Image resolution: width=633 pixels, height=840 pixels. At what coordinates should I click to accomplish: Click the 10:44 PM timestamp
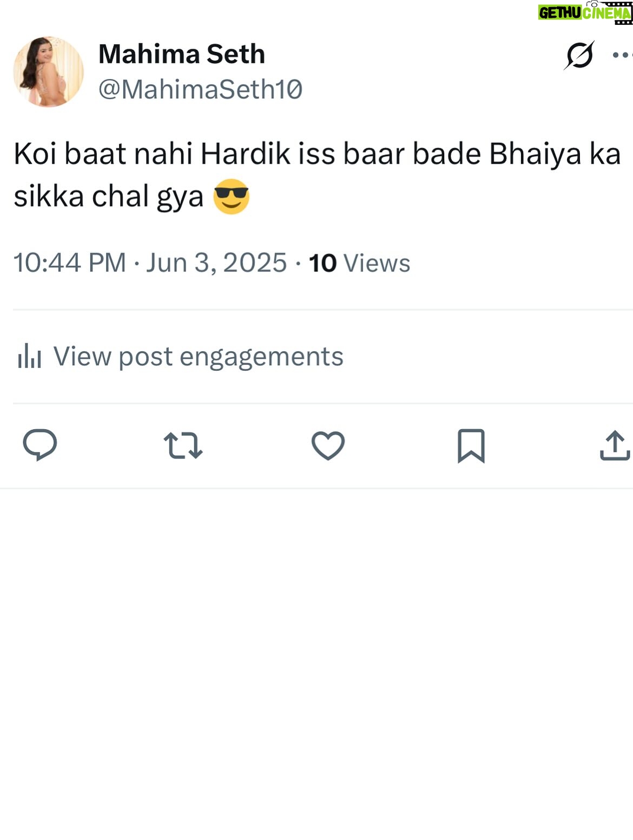(x=69, y=263)
